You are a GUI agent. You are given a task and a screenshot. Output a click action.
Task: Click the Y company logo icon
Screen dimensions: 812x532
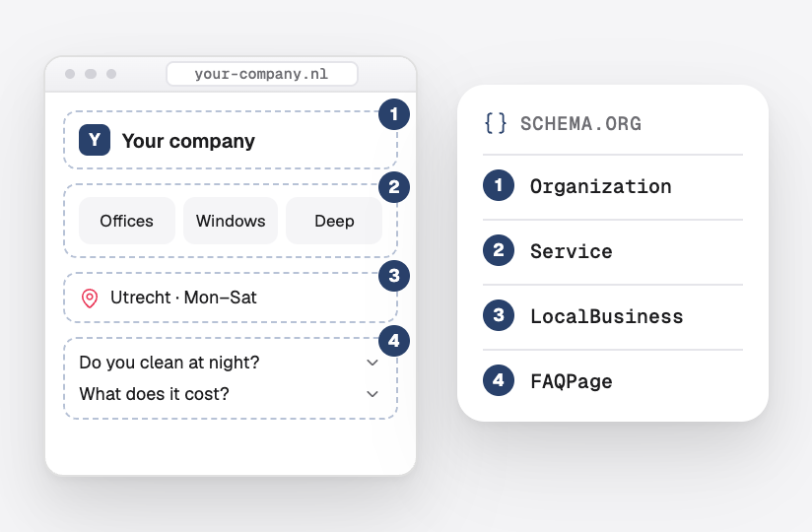pos(95,140)
